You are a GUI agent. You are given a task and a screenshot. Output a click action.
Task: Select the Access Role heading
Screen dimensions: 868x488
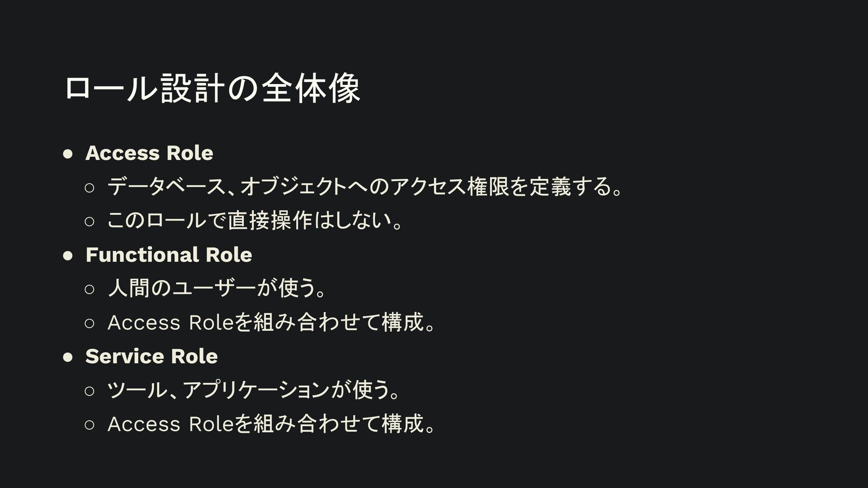[149, 153]
